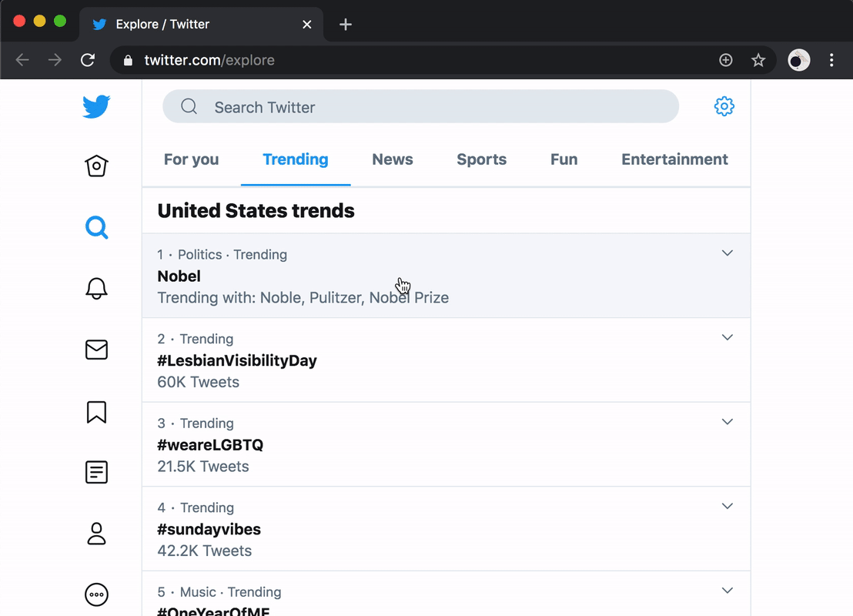
Task: Open Explore via the magnifying glass icon
Action: (95, 227)
